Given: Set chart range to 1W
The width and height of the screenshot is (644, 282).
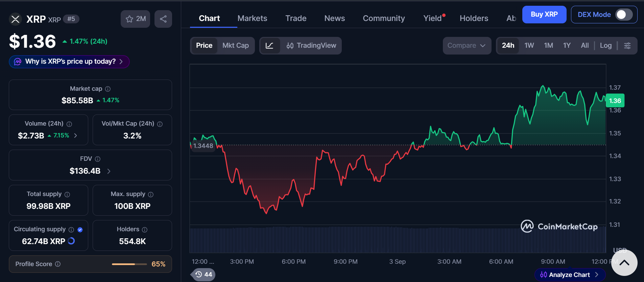Looking at the screenshot, I should pos(529,46).
